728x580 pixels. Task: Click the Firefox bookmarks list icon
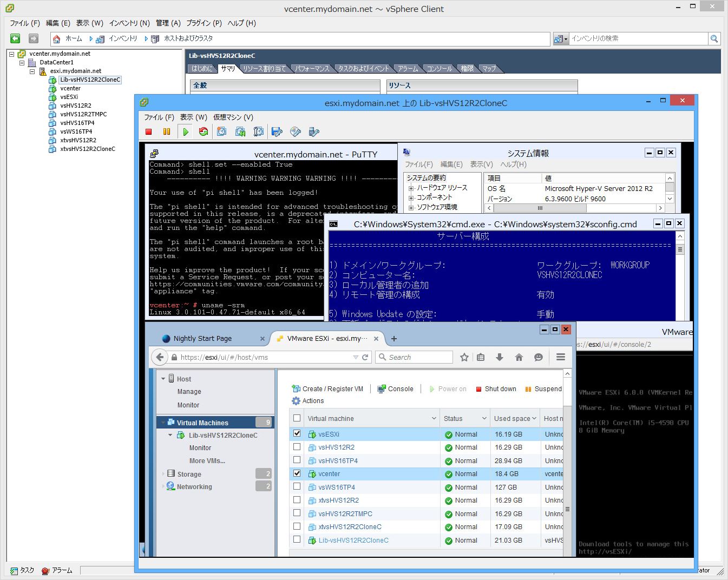click(x=481, y=357)
